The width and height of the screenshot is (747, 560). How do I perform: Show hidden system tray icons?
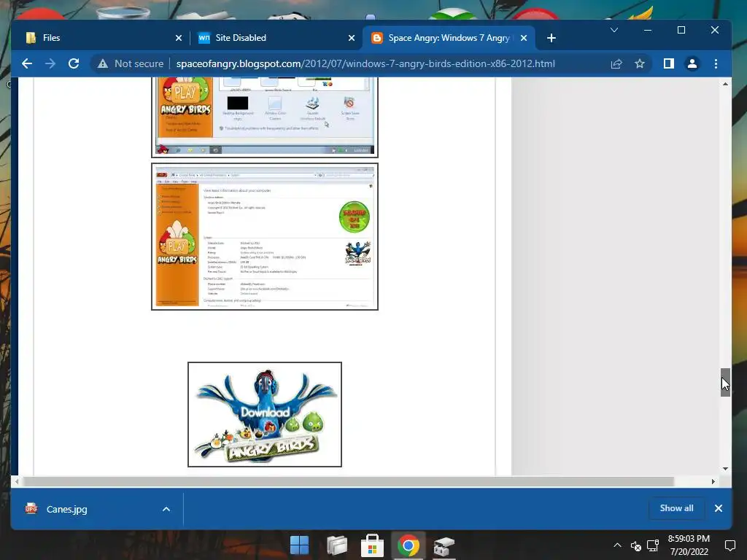617,545
